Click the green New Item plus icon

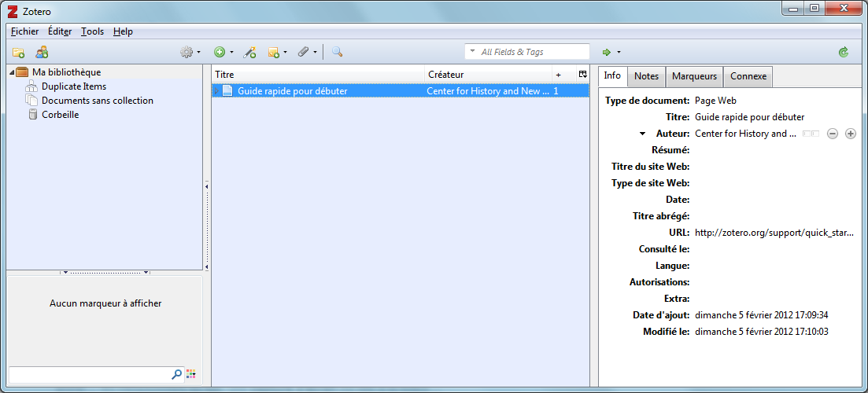click(220, 52)
